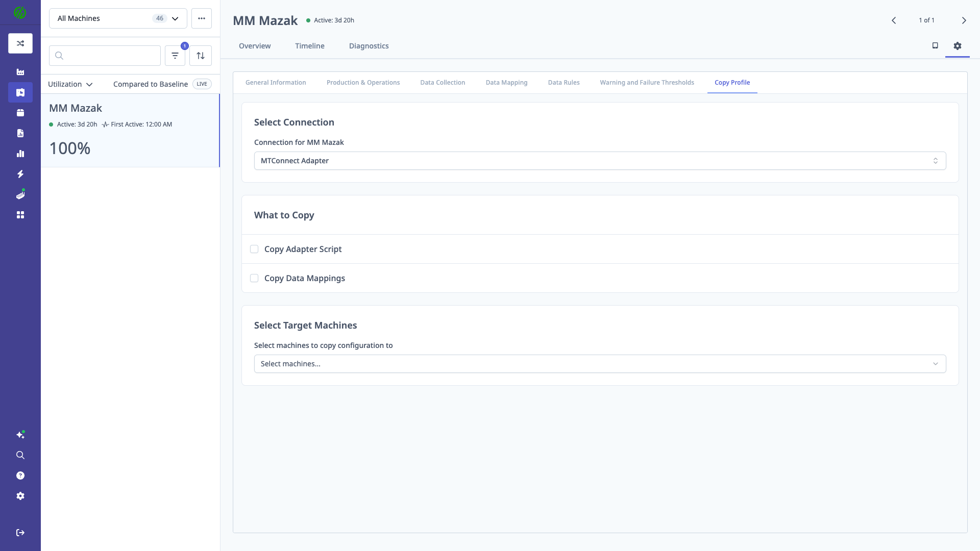Click the three-dots more options button
Screen dimensions: 980x551
point(202,18)
